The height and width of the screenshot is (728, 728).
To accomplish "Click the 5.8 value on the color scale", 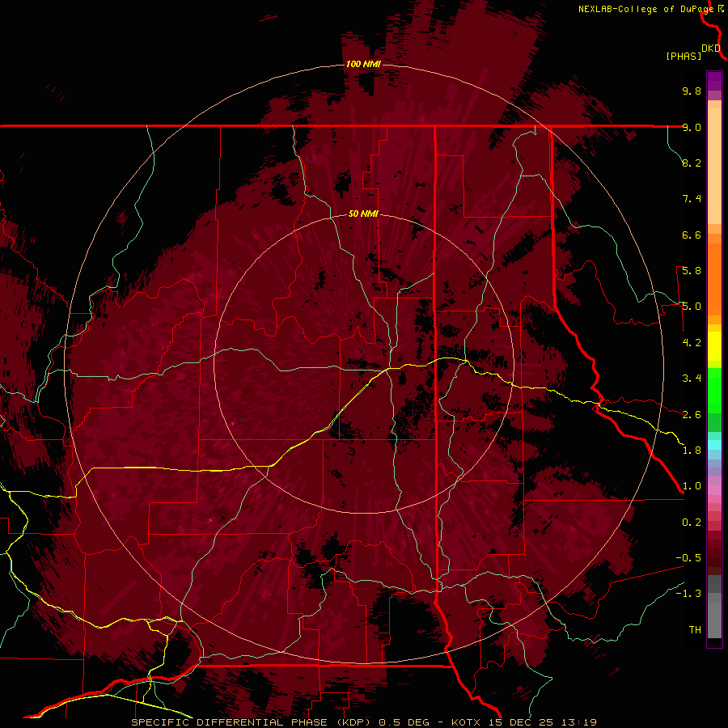I will tap(692, 271).
